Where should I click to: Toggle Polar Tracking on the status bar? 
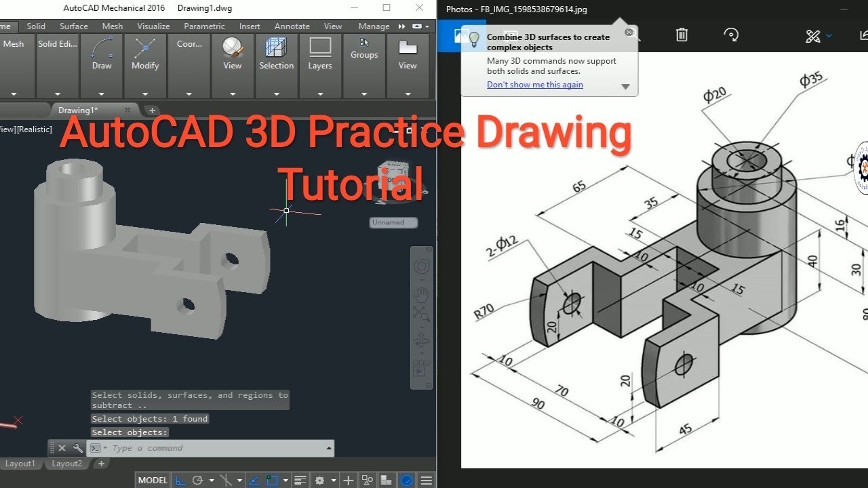(x=198, y=481)
